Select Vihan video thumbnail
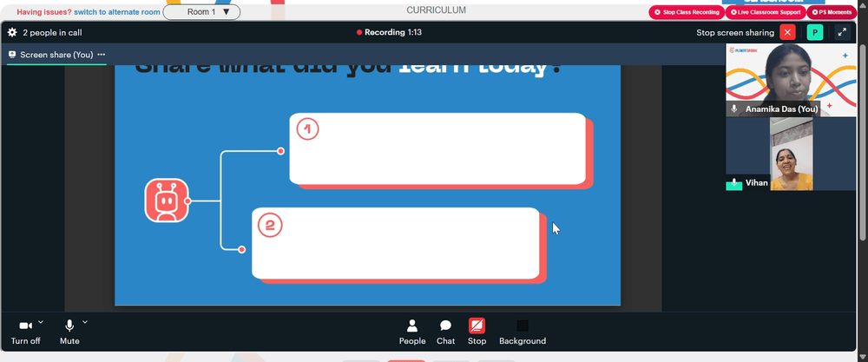 pyautogui.click(x=791, y=154)
